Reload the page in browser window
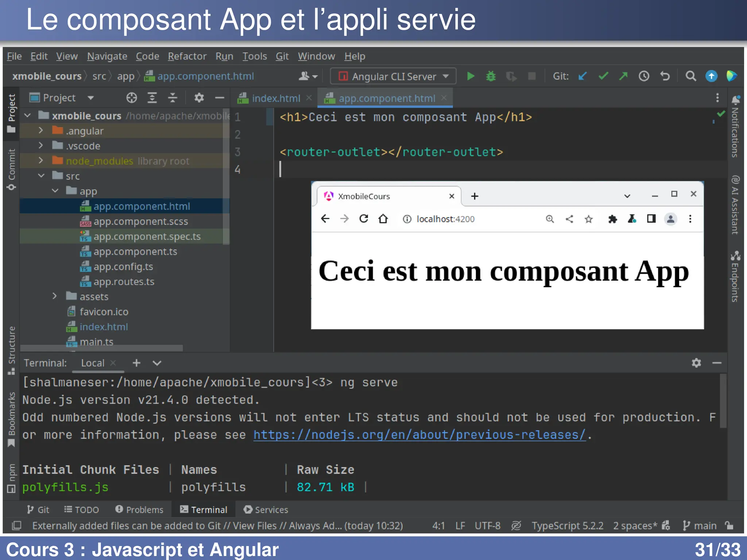 pyautogui.click(x=364, y=219)
